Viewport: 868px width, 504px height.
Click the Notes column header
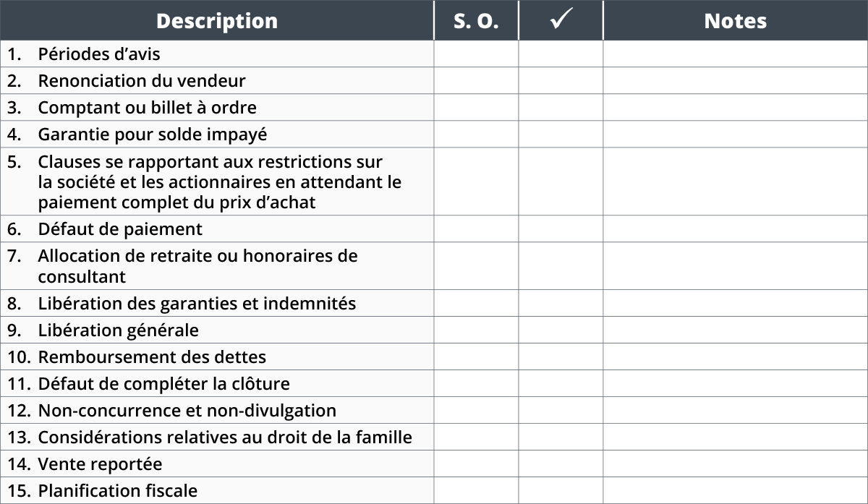736,20
